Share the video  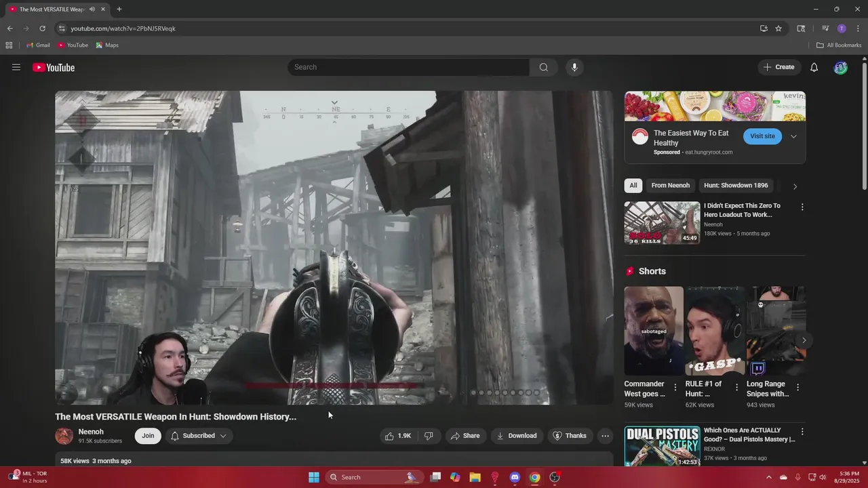click(x=465, y=436)
